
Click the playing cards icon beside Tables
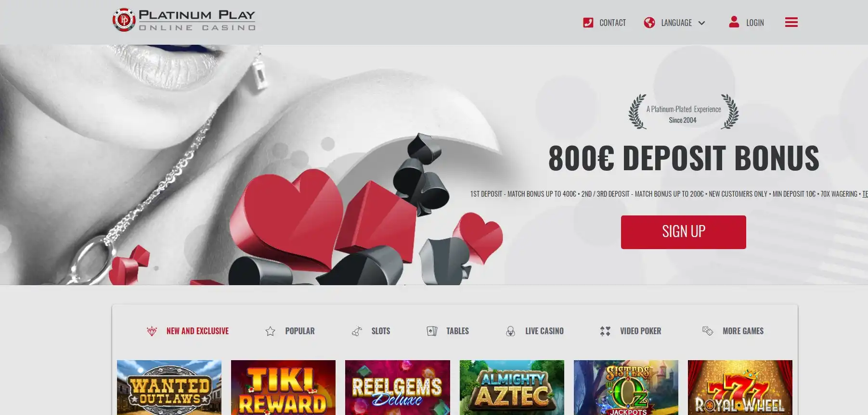[432, 331]
